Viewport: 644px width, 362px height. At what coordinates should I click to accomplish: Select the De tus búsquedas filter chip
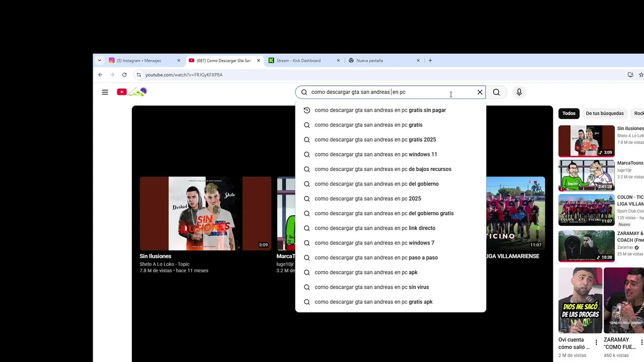tap(605, 113)
